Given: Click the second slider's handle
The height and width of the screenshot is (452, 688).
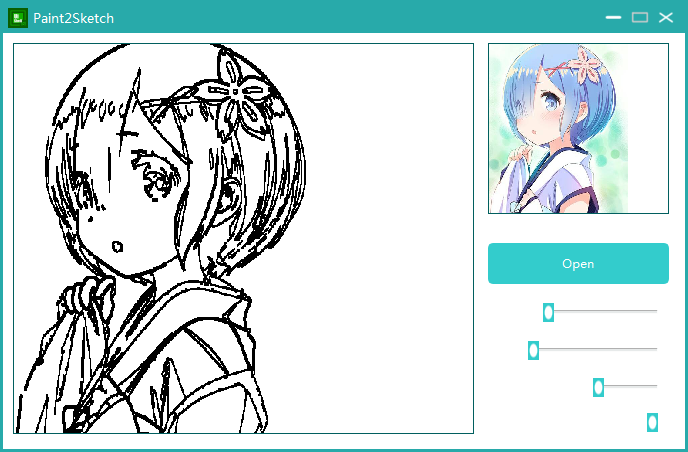Looking at the screenshot, I should tap(533, 350).
